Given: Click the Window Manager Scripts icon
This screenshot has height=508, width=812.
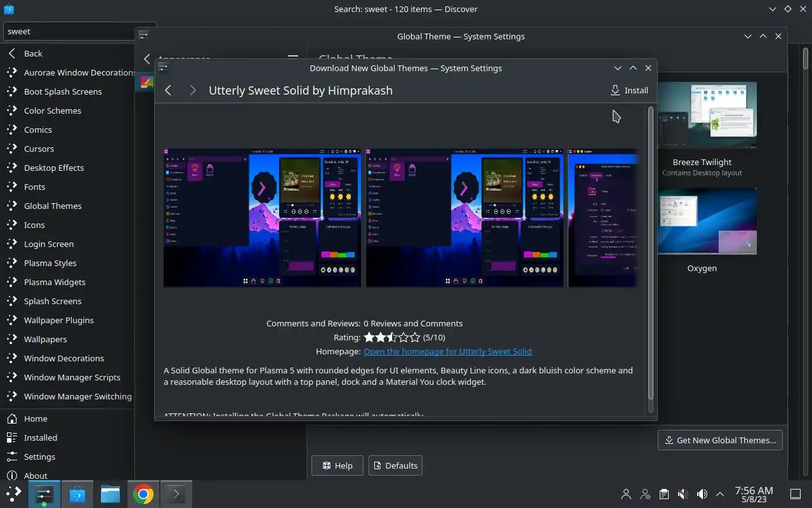Looking at the screenshot, I should pos(12,377).
